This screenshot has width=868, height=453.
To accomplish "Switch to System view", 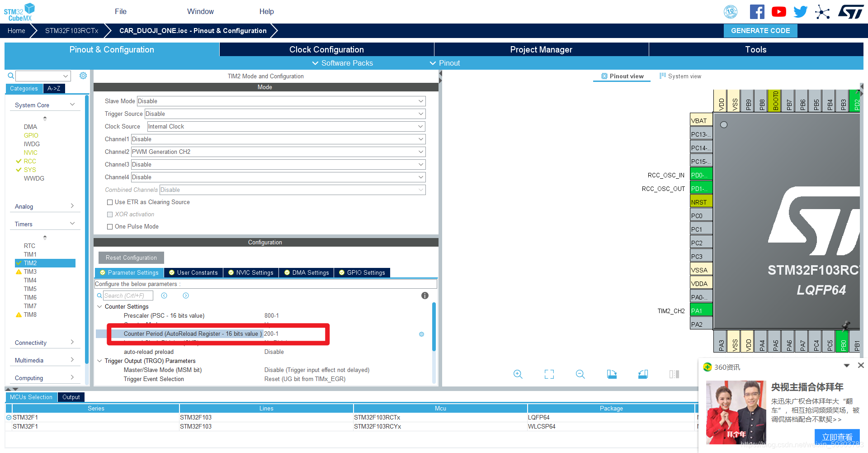I will [680, 76].
